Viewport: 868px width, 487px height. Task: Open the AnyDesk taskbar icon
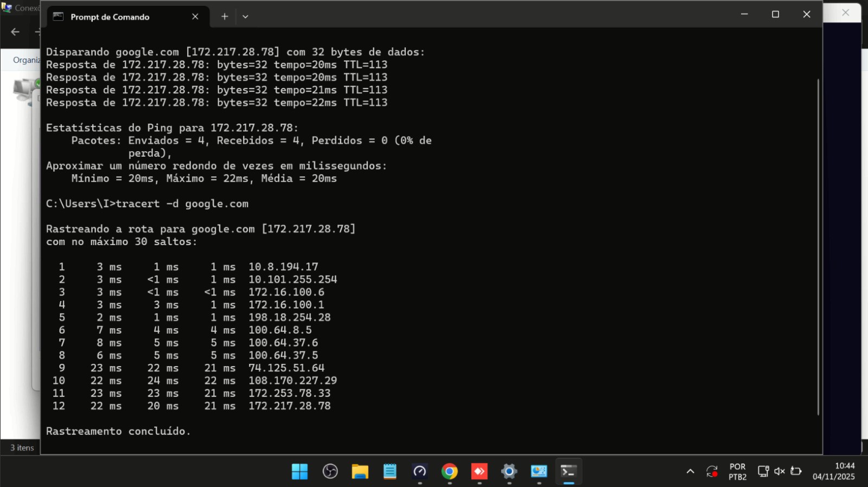click(x=479, y=471)
